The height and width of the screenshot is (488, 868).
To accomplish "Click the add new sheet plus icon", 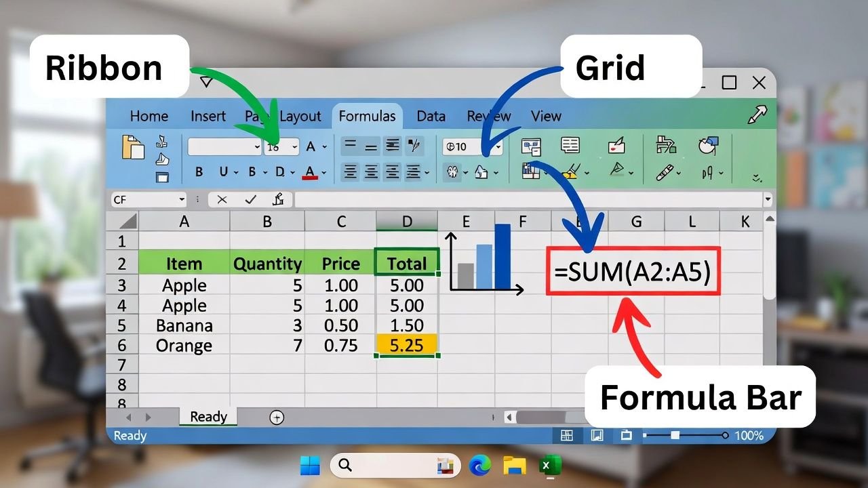I will coord(277,418).
